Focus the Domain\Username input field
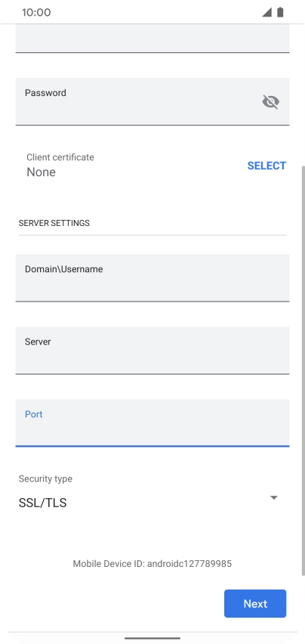Viewport: 305px width, 644px height. [x=152, y=277]
